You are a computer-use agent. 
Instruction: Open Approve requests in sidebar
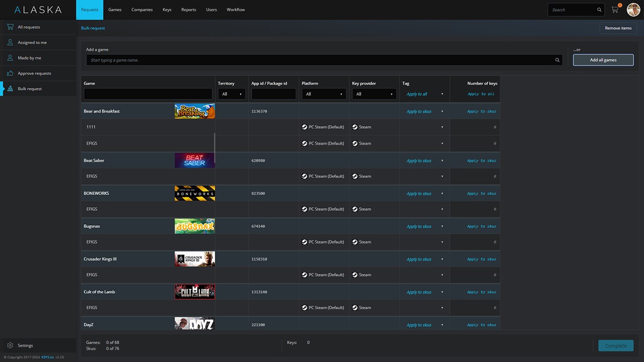(x=38, y=73)
